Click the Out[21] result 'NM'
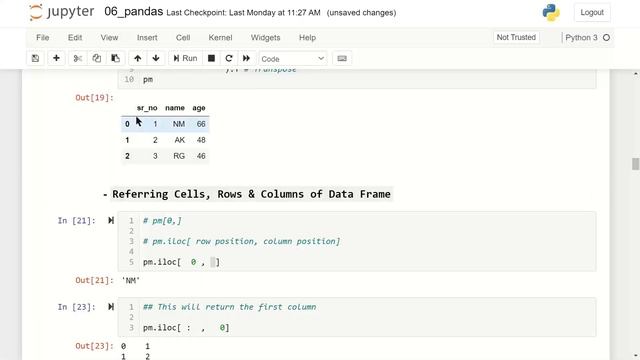This screenshot has width=640, height=360. pos(131,280)
